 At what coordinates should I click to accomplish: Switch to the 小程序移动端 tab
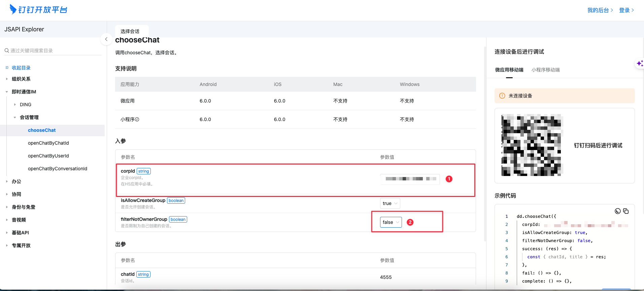[545, 70]
